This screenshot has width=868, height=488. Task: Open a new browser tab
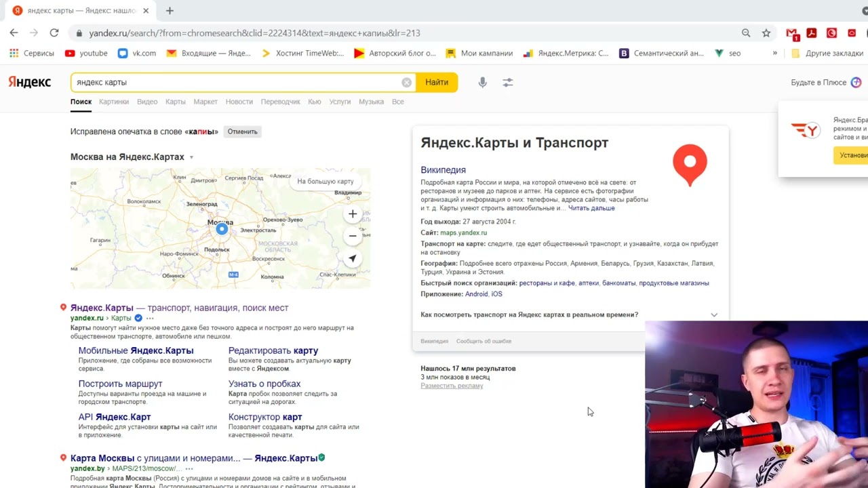[x=170, y=10]
